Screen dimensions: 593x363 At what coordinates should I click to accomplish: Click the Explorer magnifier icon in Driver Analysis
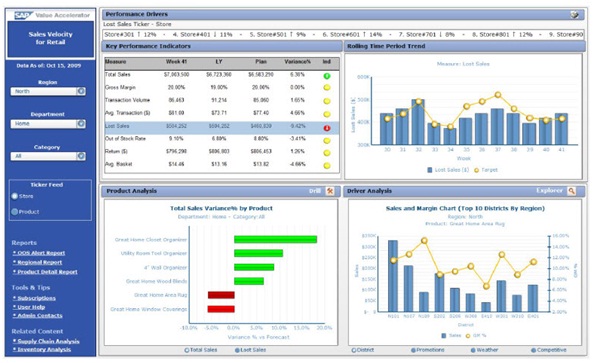[571, 191]
